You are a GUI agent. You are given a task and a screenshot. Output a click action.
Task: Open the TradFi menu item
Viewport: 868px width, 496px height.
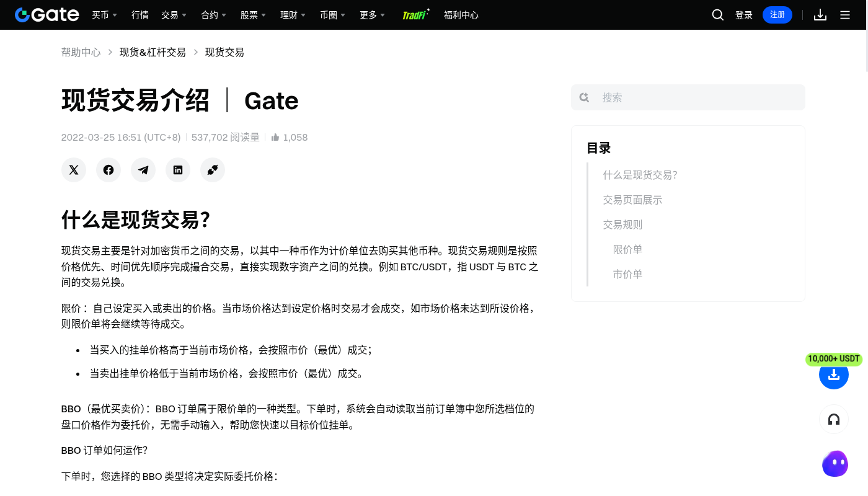416,14
